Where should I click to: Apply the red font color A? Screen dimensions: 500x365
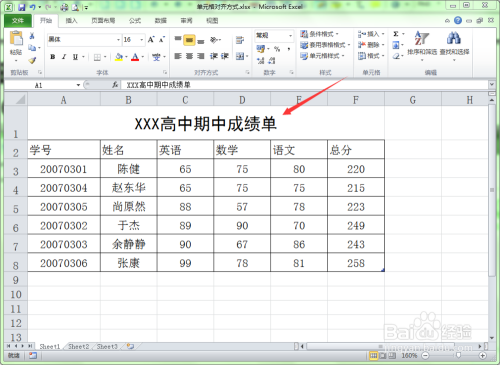(x=135, y=57)
